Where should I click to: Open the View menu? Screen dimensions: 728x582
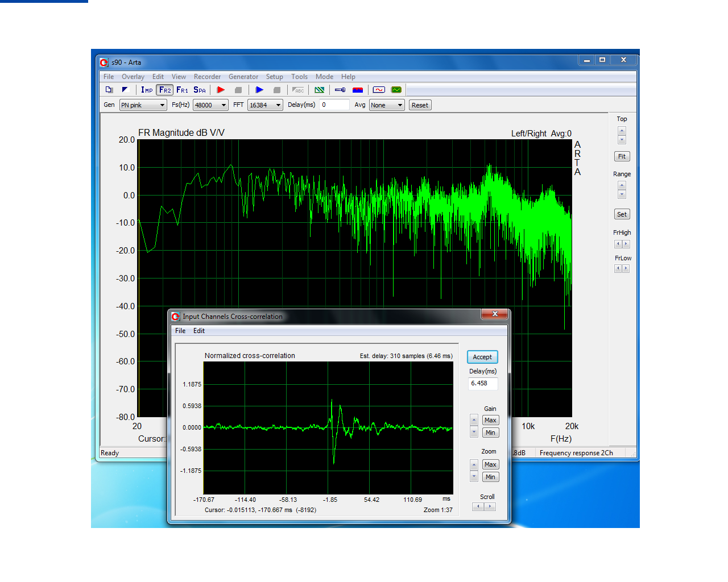click(x=179, y=77)
